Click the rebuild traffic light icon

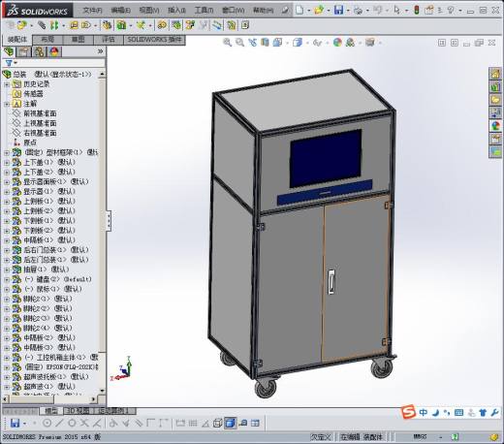(417, 10)
